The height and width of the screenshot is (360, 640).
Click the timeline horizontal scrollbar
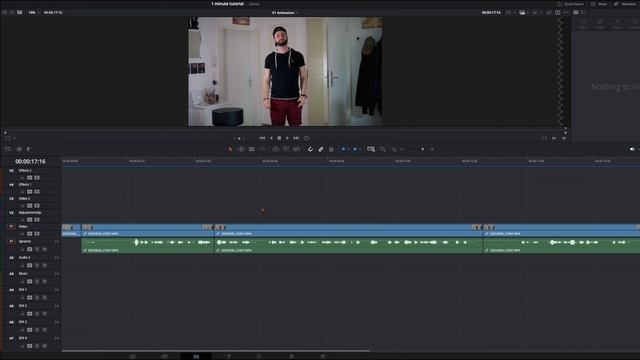pos(216,351)
